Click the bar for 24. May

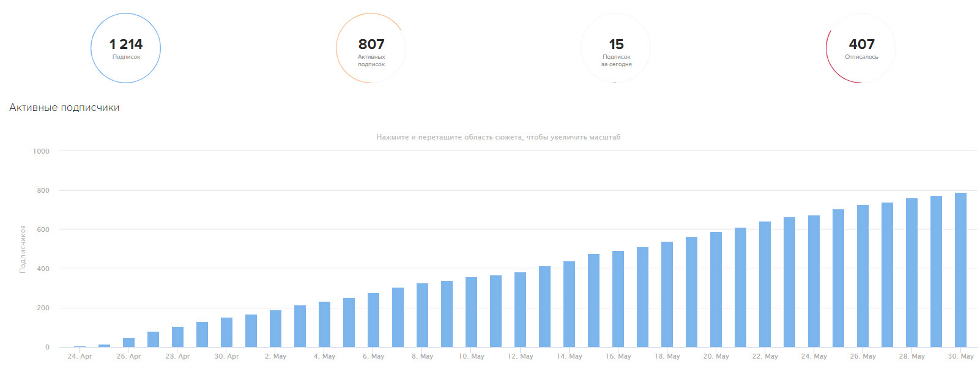(814, 281)
